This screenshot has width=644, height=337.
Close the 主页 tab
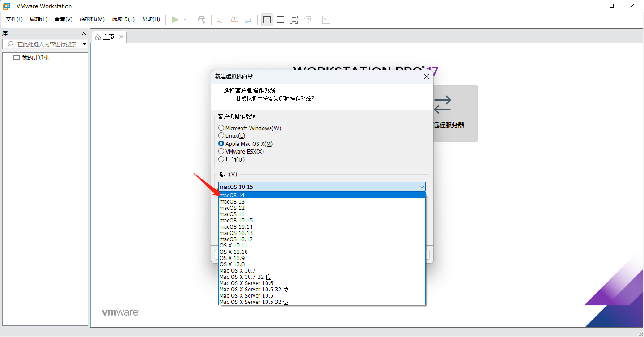pyautogui.click(x=121, y=37)
